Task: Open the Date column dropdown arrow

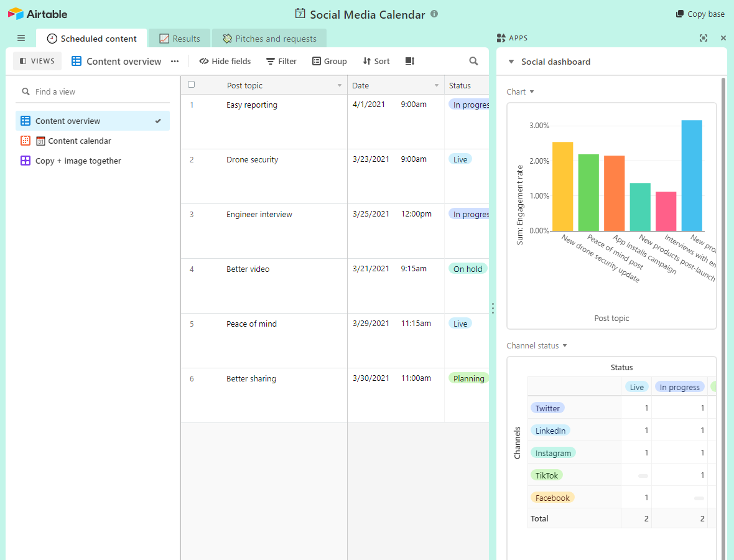Action: point(436,85)
